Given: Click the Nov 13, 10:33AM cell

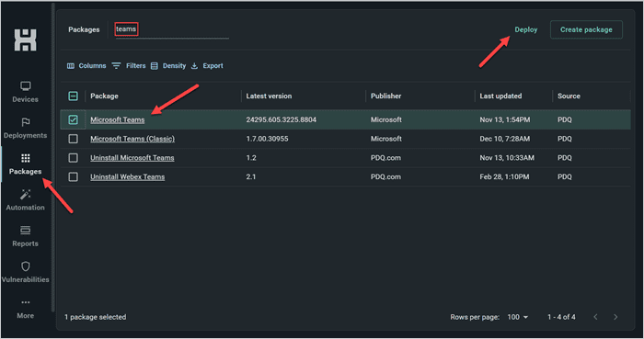Looking at the screenshot, I should 507,158.
